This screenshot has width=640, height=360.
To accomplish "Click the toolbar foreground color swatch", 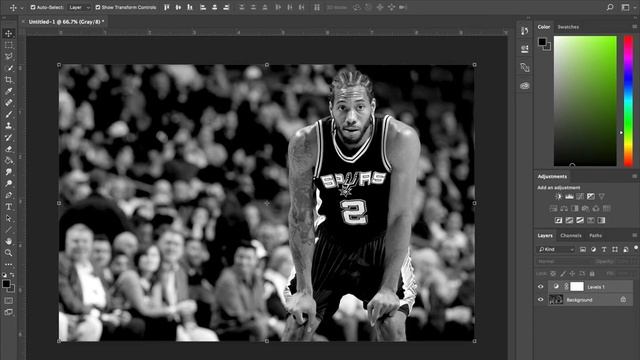I will 6,284.
